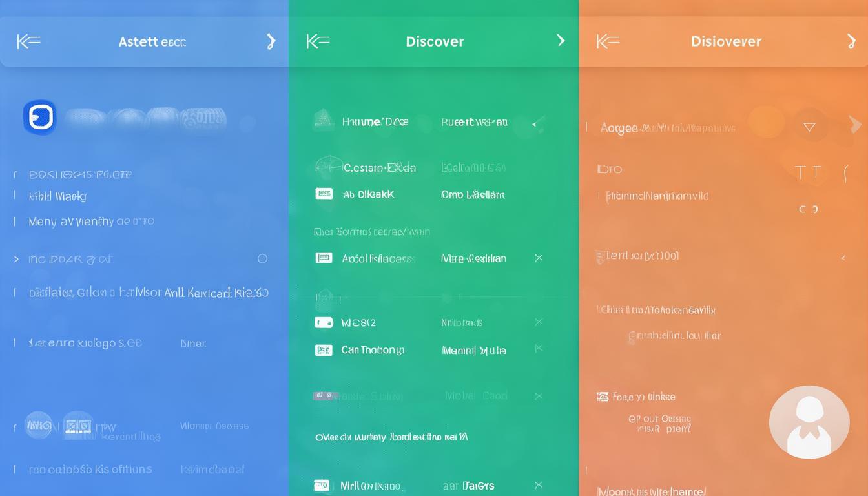Expand the 'ino' row chevron in blue panel
868x496 pixels.
tap(16, 259)
